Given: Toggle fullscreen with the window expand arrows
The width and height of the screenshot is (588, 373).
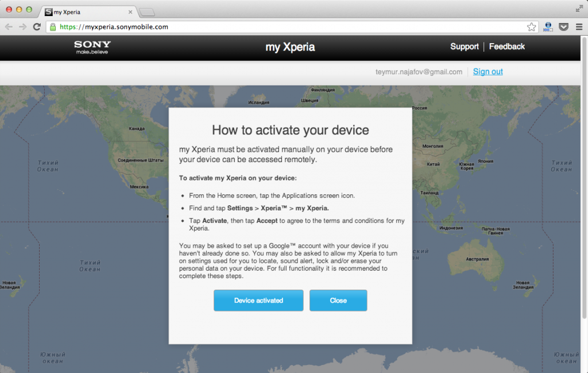Looking at the screenshot, I should click(579, 9).
